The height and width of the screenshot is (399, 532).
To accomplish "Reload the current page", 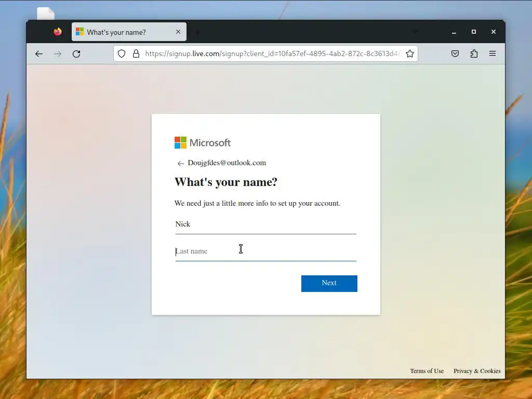I will coord(76,54).
